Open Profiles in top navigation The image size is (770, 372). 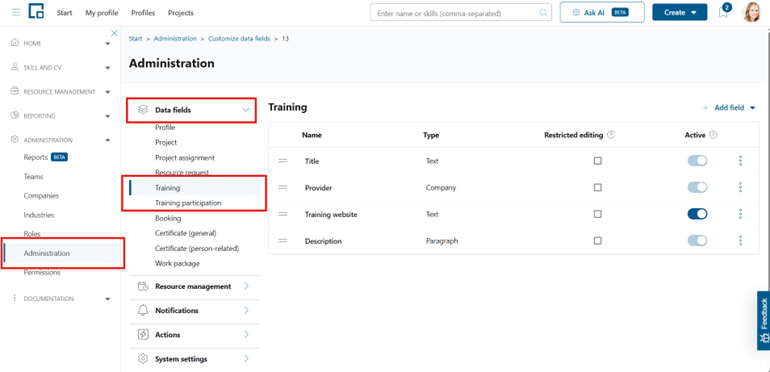click(x=143, y=13)
